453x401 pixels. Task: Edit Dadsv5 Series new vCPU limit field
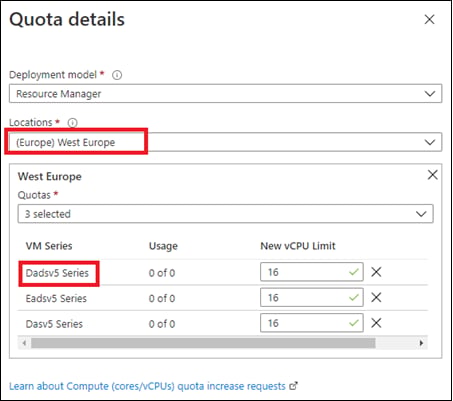coord(312,272)
